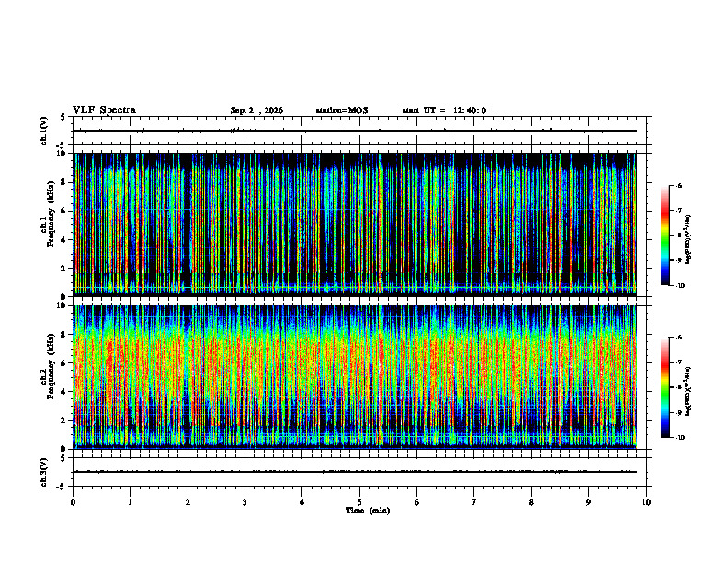Click the "start UT = 12:40:0" text
The image size is (728, 563).
tap(444, 110)
